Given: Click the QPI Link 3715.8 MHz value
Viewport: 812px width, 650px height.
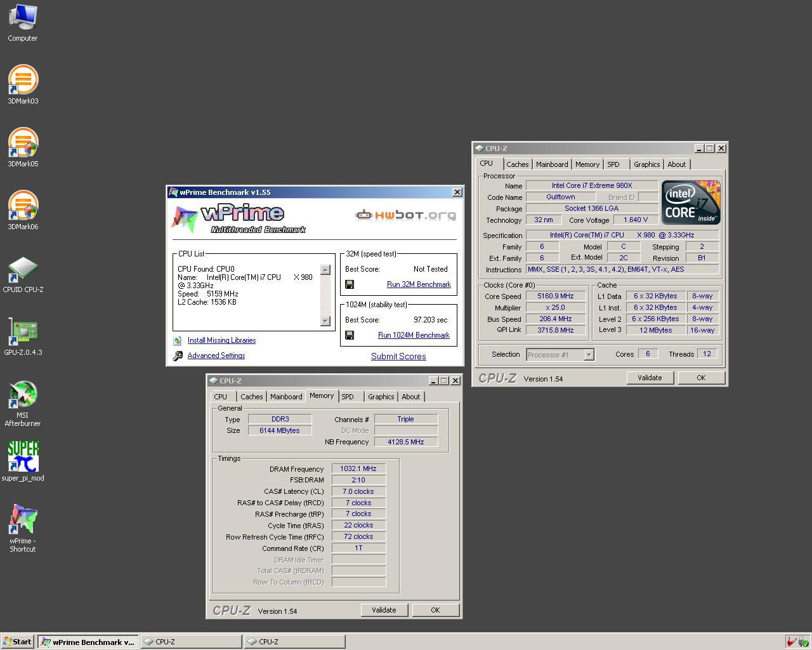Looking at the screenshot, I should [x=555, y=330].
